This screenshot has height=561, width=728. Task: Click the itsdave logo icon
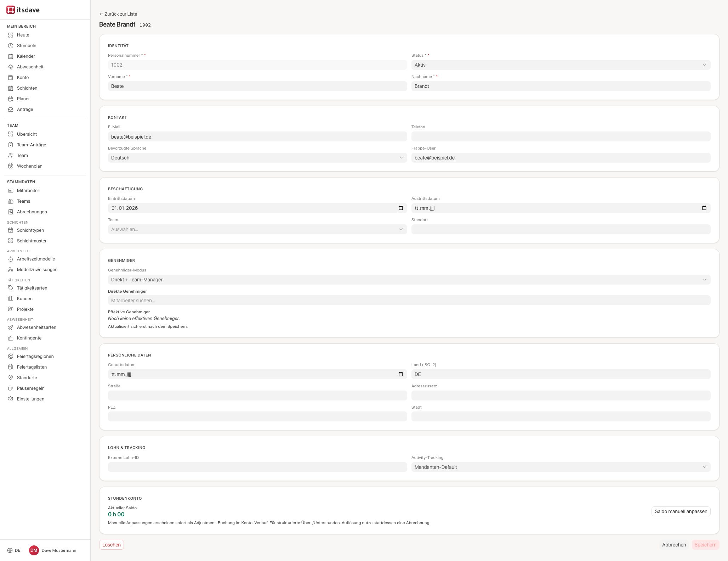point(11,10)
